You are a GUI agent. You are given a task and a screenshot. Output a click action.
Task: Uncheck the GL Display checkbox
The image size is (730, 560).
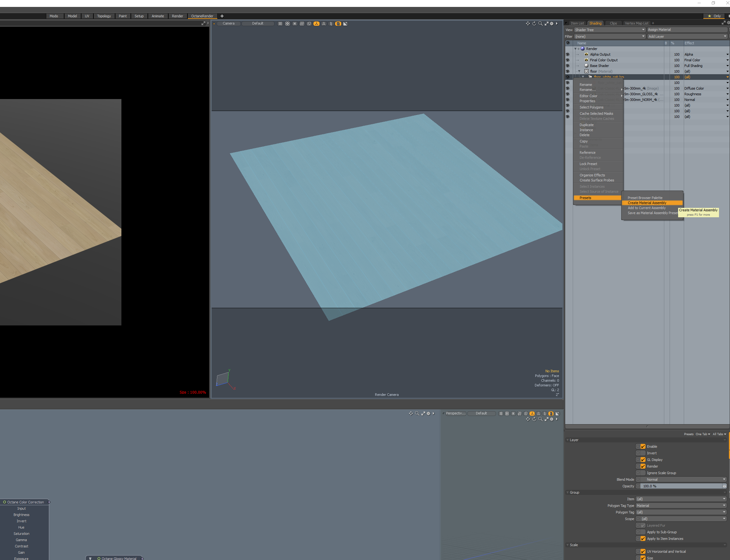tap(643, 460)
